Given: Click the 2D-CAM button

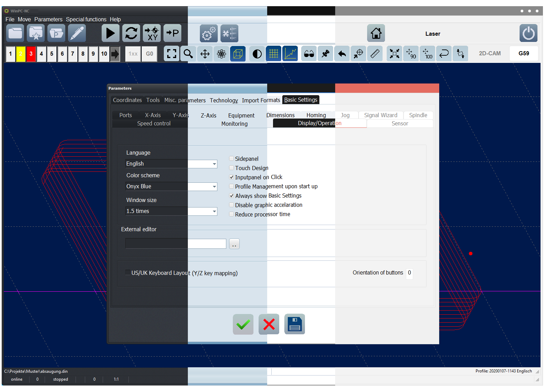Looking at the screenshot, I should 490,54.
